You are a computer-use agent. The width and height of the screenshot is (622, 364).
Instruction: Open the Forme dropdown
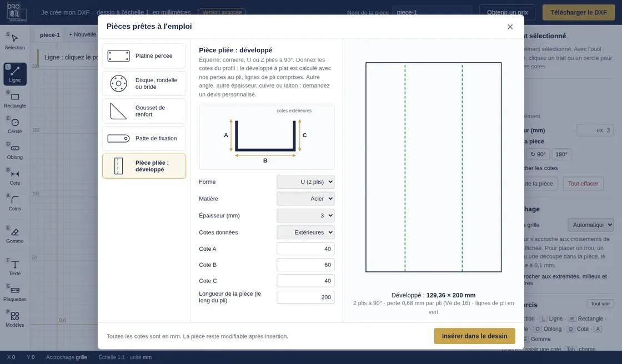pyautogui.click(x=305, y=182)
